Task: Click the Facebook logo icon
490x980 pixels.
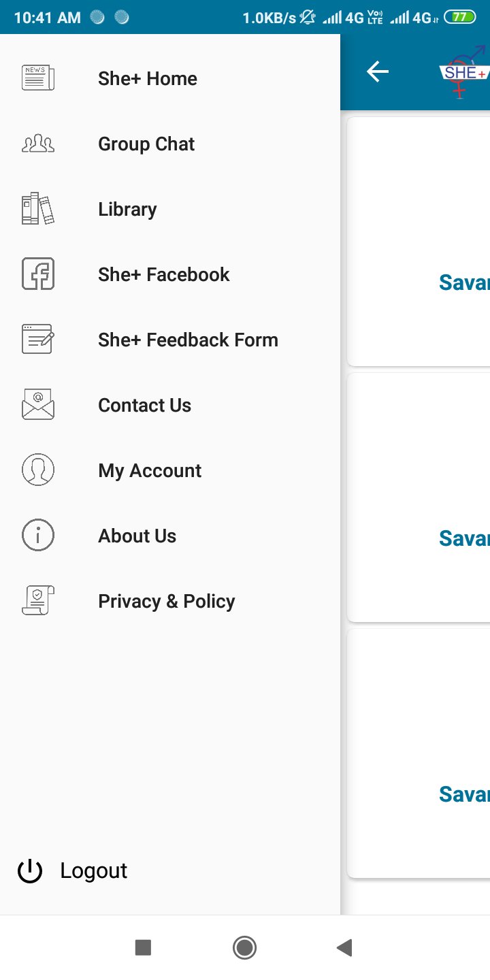Action: [x=38, y=274]
